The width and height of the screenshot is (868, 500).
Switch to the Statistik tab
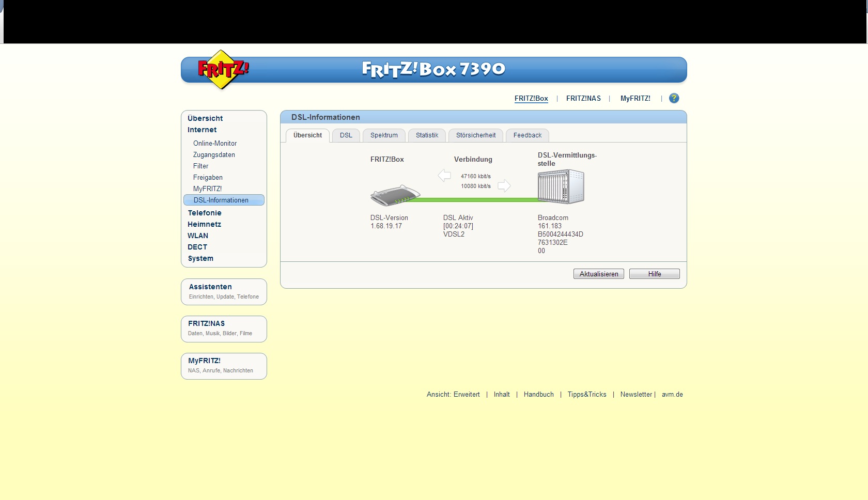click(427, 135)
